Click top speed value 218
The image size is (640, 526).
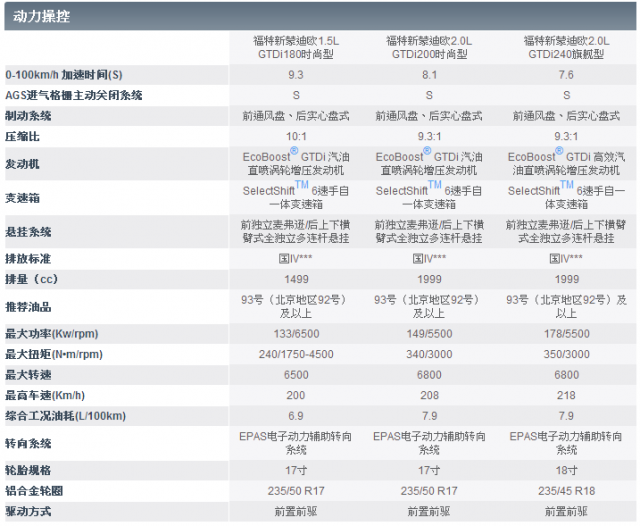coord(566,395)
